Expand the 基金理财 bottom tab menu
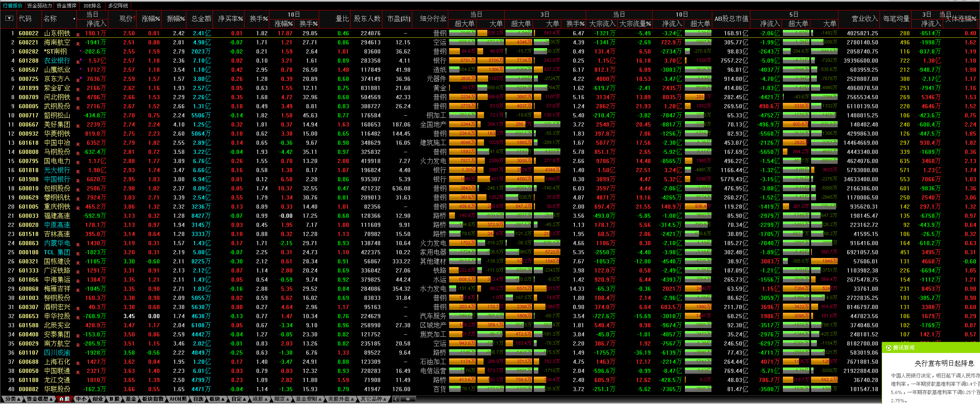 click(x=309, y=399)
